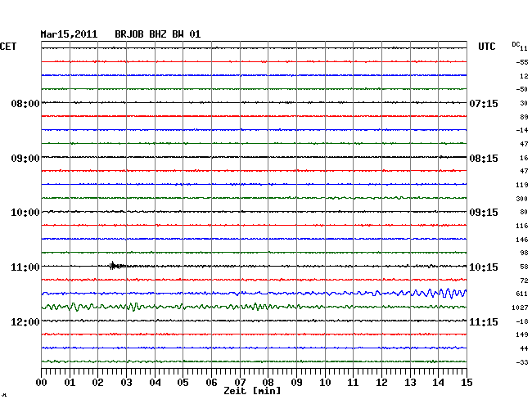Click the DC value 1027
Screen dimensions: 532x404
[x=520, y=307]
